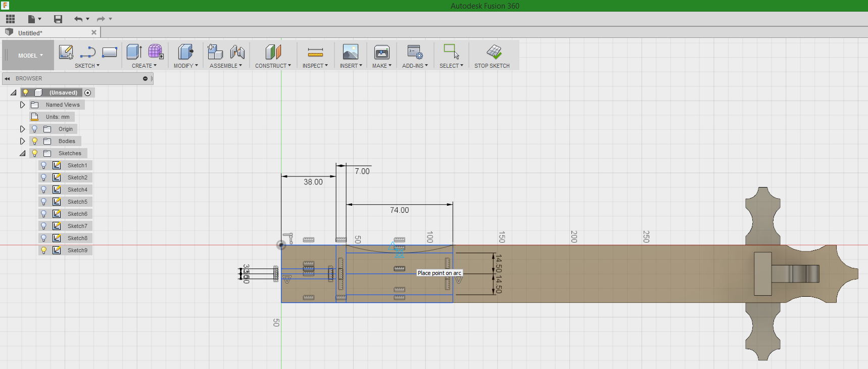868x369 pixels.
Task: Select the Joint tool icon
Action: (237, 52)
